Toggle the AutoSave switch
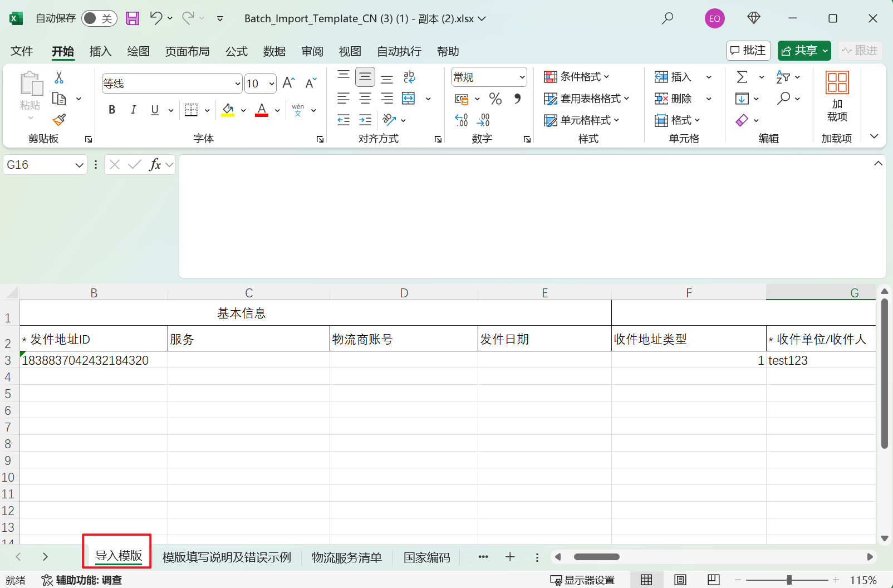The image size is (893, 588). pos(99,18)
